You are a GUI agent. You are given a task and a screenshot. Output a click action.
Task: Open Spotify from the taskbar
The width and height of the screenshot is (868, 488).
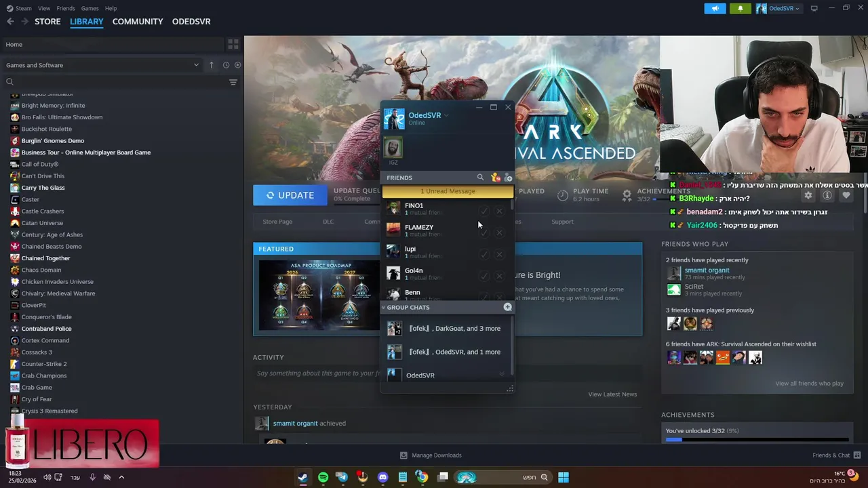click(323, 477)
